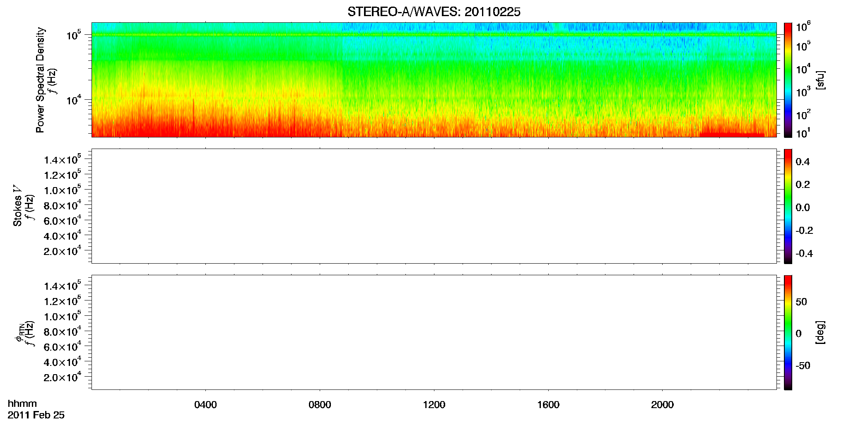868x447 pixels.
Task: Click the 1.0×10^5 Stokes V frequency tick
Action: 62,190
